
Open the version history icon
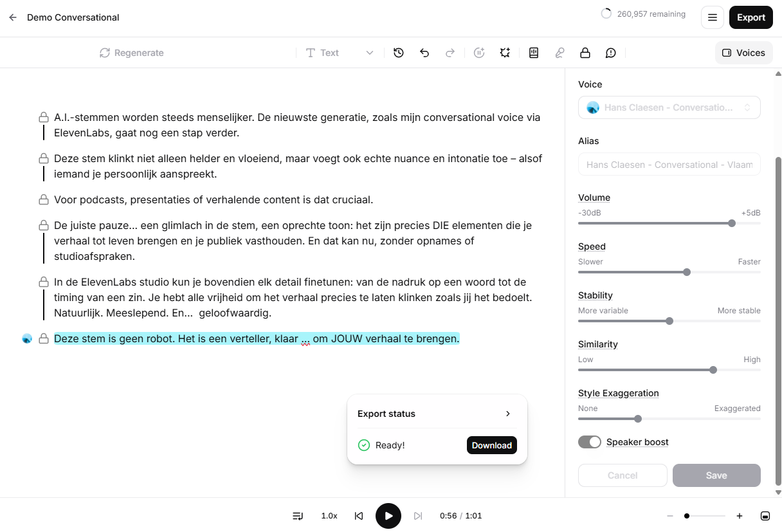(x=399, y=53)
